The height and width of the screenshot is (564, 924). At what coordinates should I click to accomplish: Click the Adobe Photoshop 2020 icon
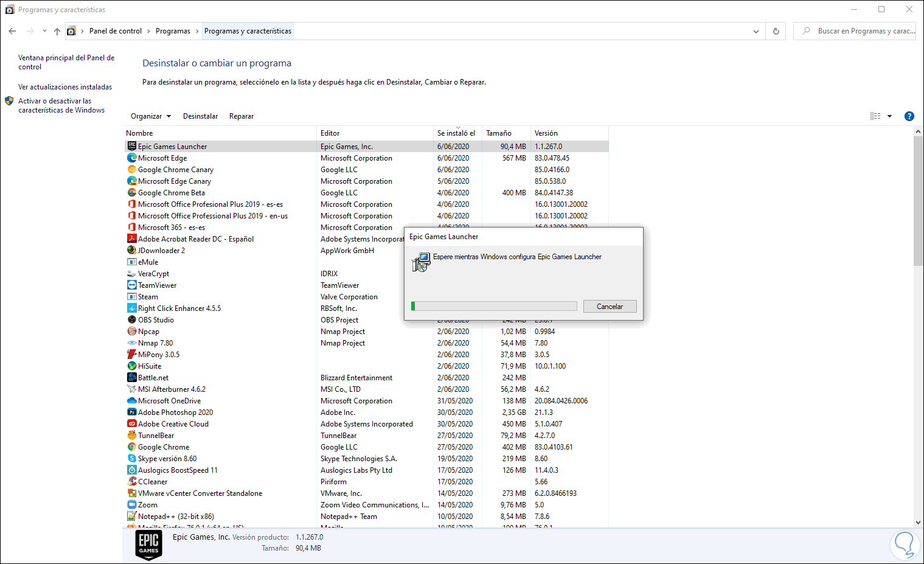131,413
